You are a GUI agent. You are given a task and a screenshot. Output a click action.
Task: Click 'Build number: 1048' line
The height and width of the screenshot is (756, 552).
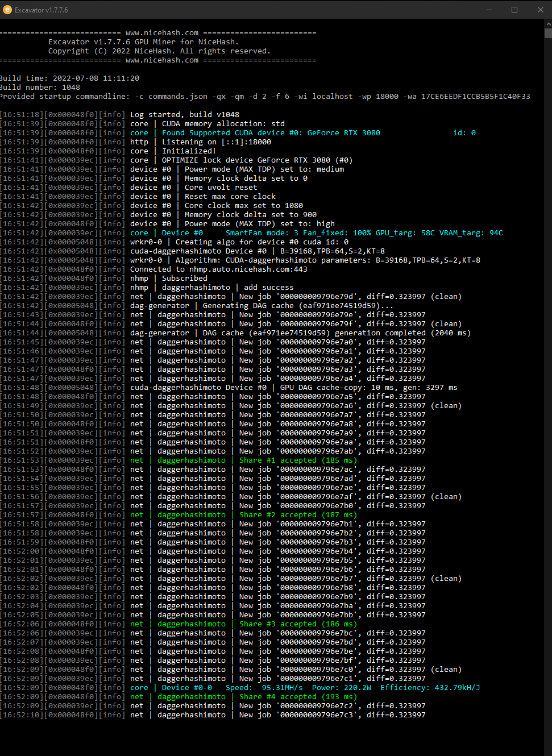40,88
